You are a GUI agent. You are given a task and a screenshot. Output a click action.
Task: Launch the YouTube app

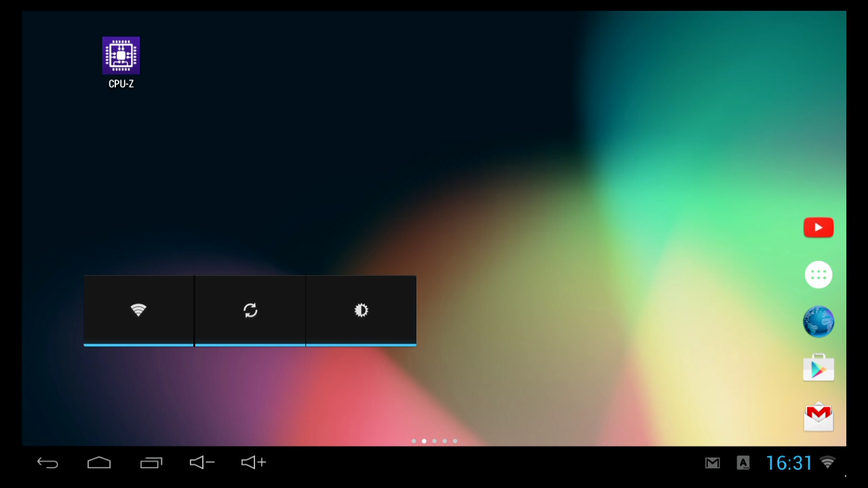tap(818, 228)
